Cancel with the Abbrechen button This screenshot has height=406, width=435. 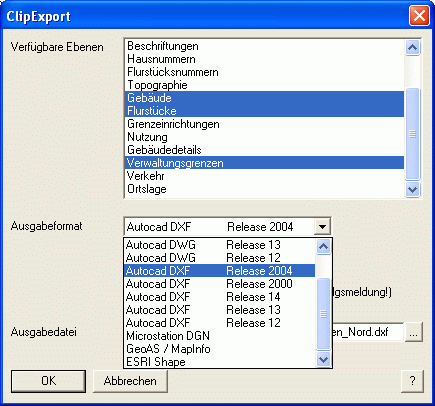point(130,381)
